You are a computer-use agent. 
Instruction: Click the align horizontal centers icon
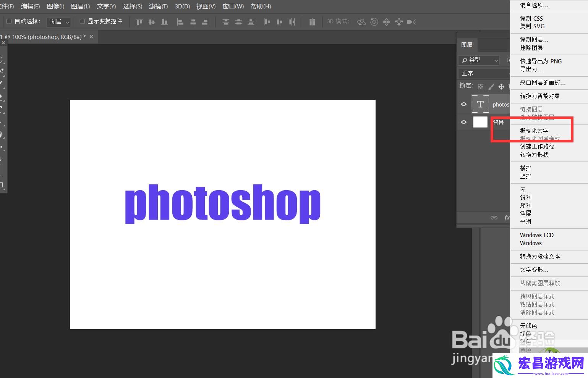pos(193,22)
